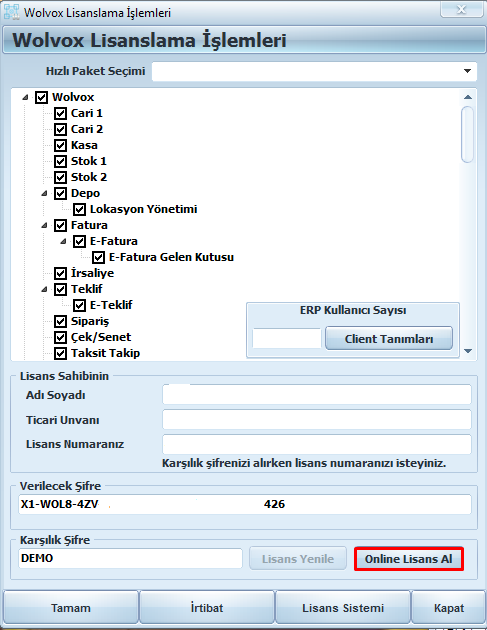Open the Hızlı Paket Seçimi dropdown

point(467,71)
